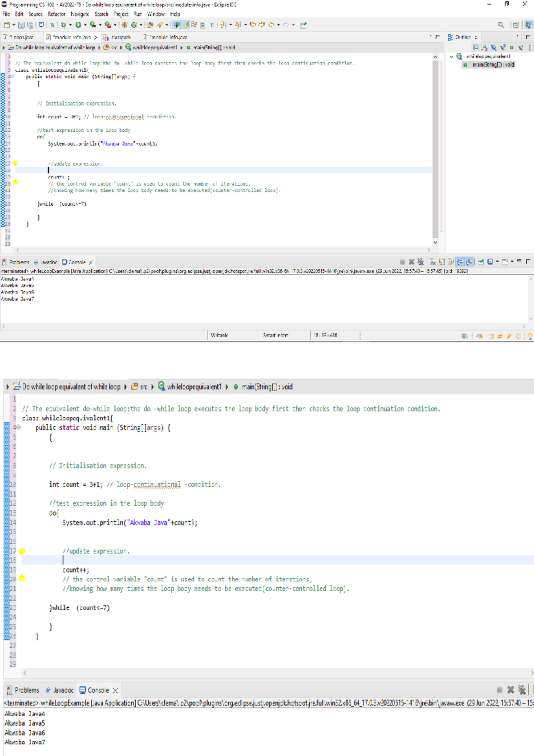
Task: Click the upper editor's vertical scrollbar
Action: pyautogui.click(x=435, y=147)
